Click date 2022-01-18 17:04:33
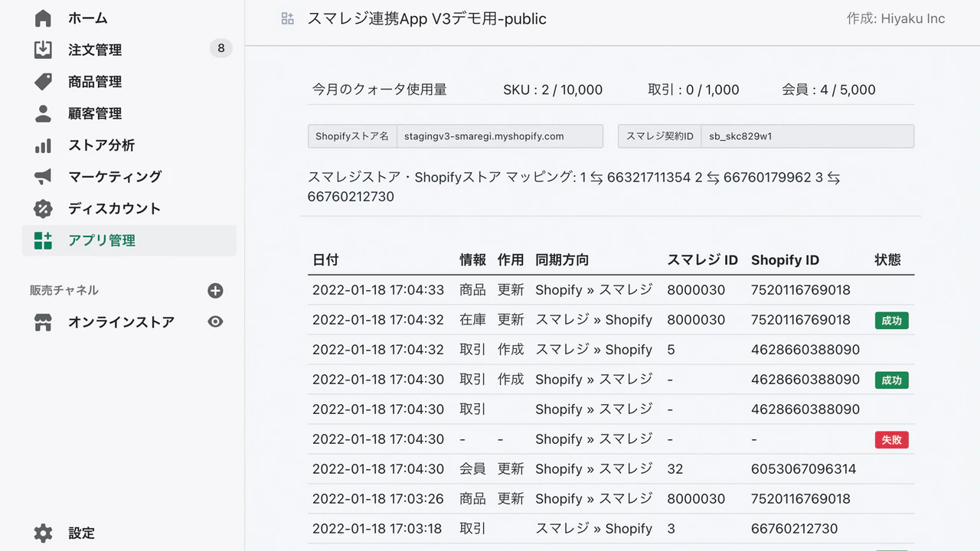This screenshot has width=980, height=551. tap(378, 290)
